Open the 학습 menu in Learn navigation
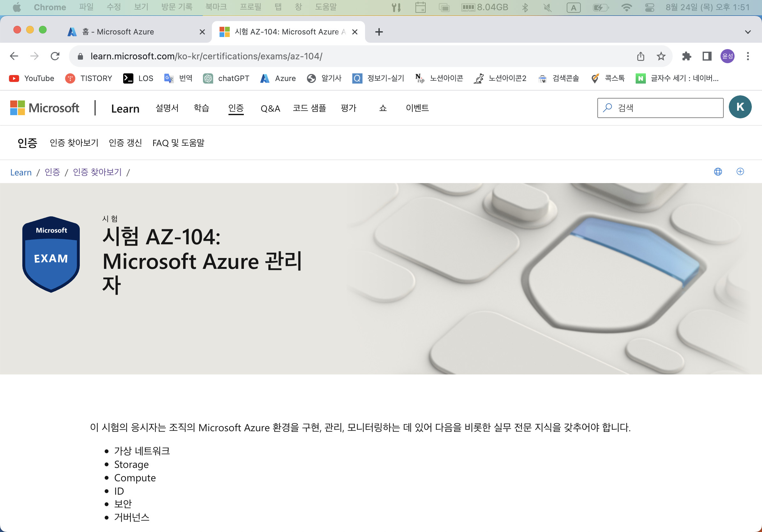This screenshot has width=762, height=532. point(201,108)
